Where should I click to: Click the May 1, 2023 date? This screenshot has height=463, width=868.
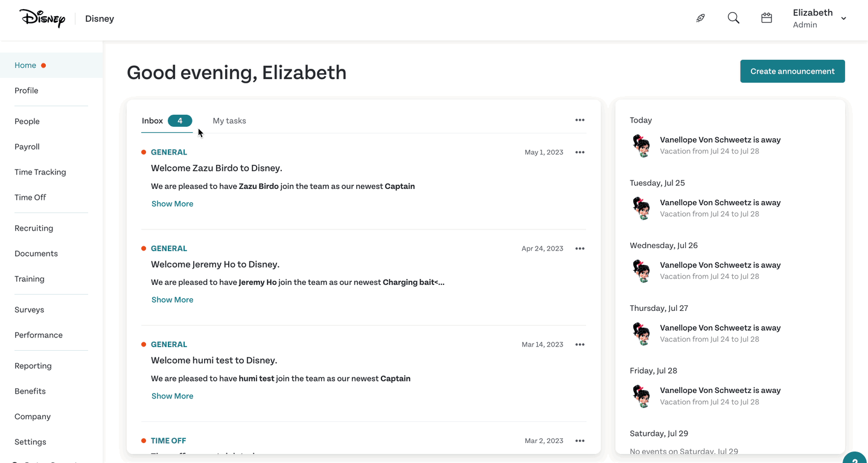click(544, 152)
